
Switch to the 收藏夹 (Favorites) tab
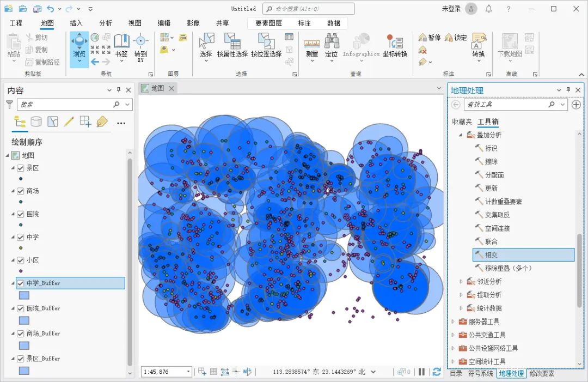(x=462, y=122)
